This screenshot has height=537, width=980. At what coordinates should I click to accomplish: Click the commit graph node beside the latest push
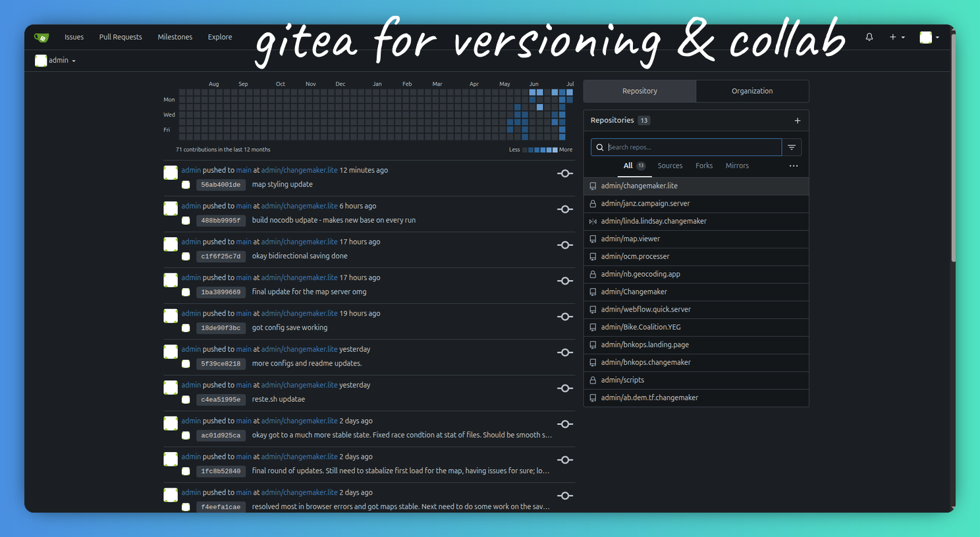[564, 173]
